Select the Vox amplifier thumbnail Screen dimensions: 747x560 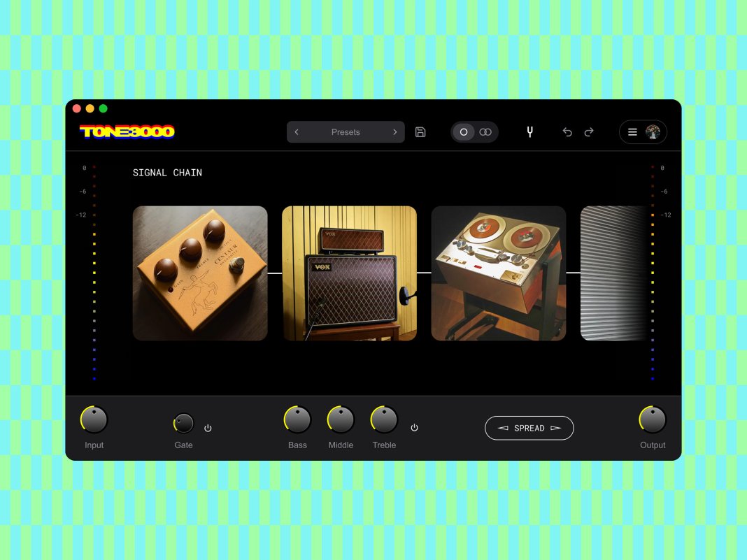[x=349, y=273]
